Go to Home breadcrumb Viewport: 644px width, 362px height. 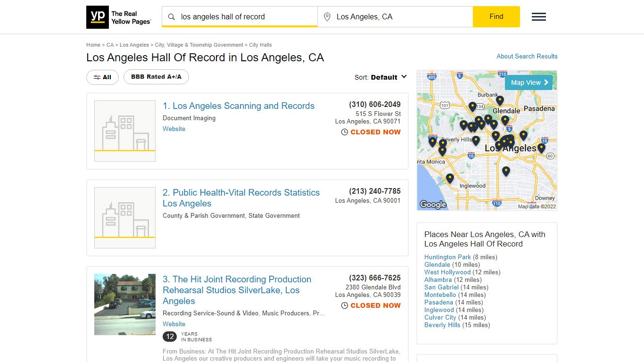93,45
